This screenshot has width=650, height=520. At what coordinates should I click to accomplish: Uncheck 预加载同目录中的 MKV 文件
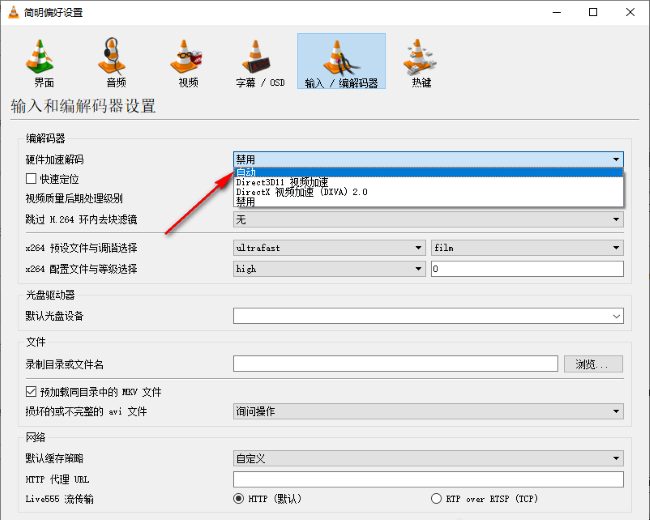pyautogui.click(x=31, y=391)
